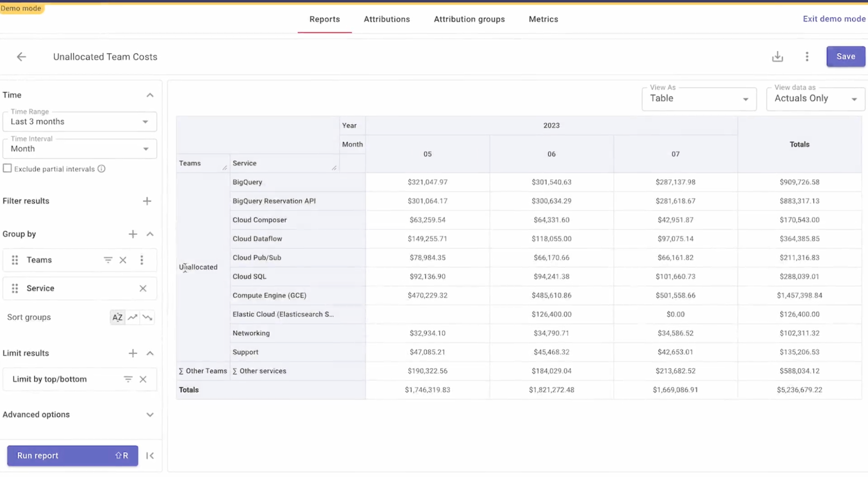Switch to the Attributions tab
Viewport: 868px width, 477px height.
386,19
